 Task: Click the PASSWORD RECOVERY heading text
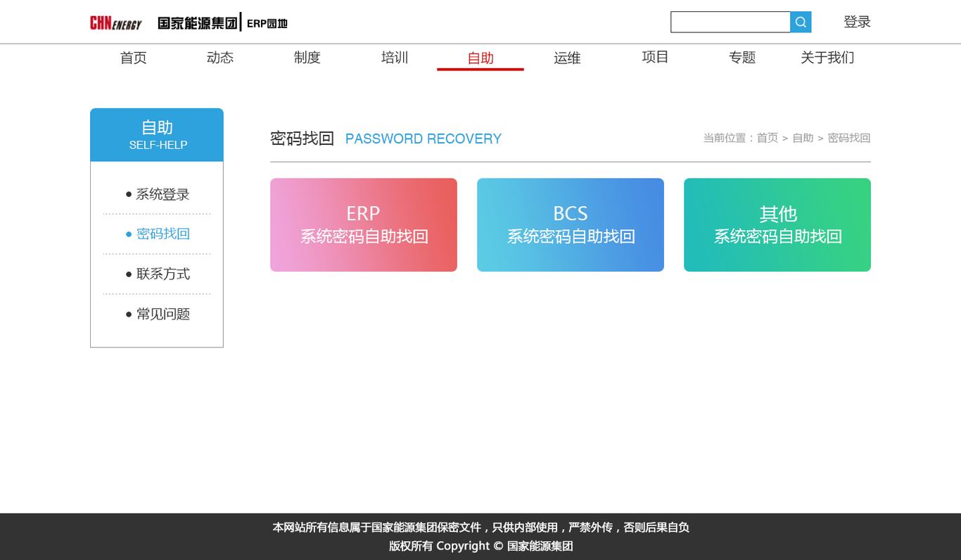point(424,139)
